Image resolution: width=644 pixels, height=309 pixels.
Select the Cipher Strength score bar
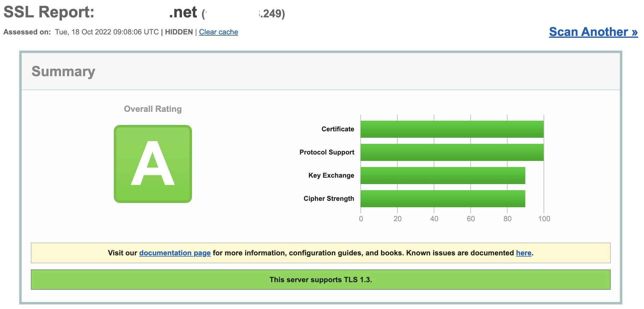point(443,198)
